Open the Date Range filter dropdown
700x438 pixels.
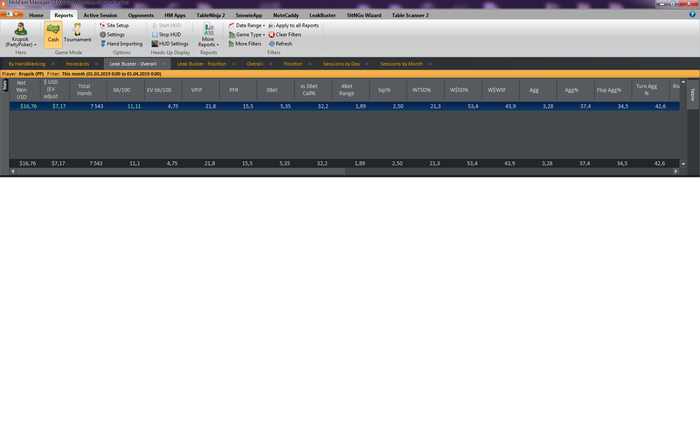click(246, 25)
